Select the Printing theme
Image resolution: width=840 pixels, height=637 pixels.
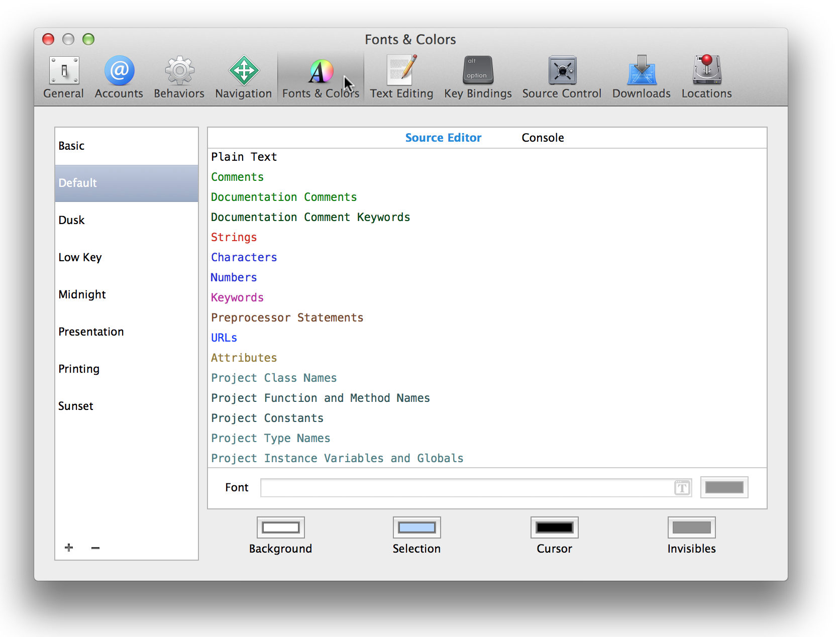point(127,369)
